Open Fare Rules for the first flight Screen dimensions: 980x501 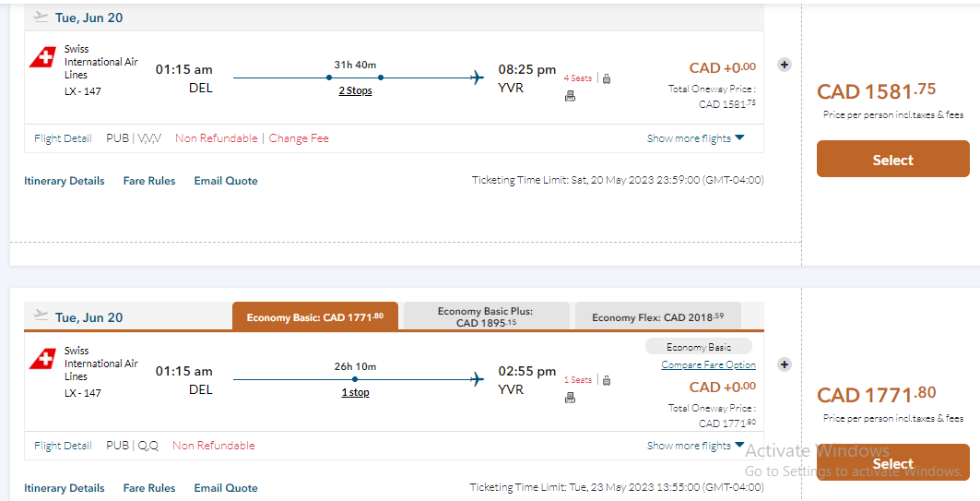[149, 181]
